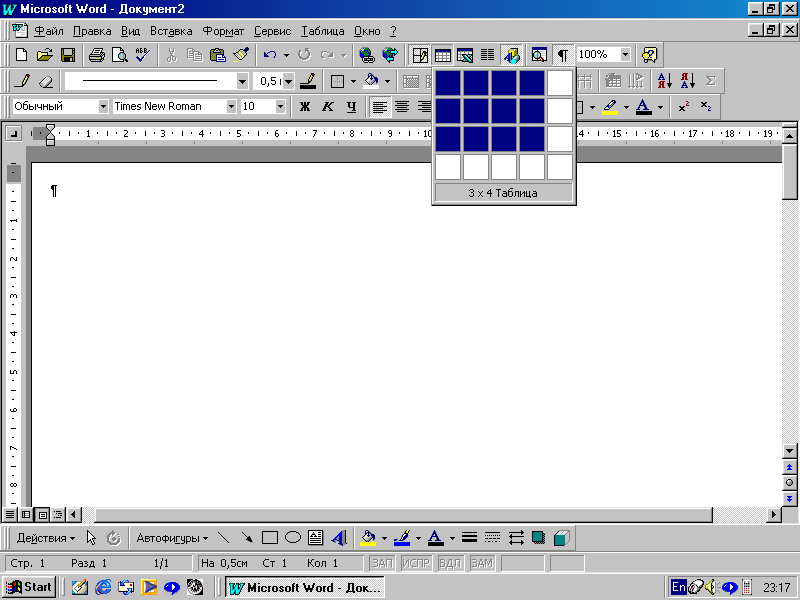The image size is (800, 600).
Task: Open the Вид menu
Action: pos(130,31)
